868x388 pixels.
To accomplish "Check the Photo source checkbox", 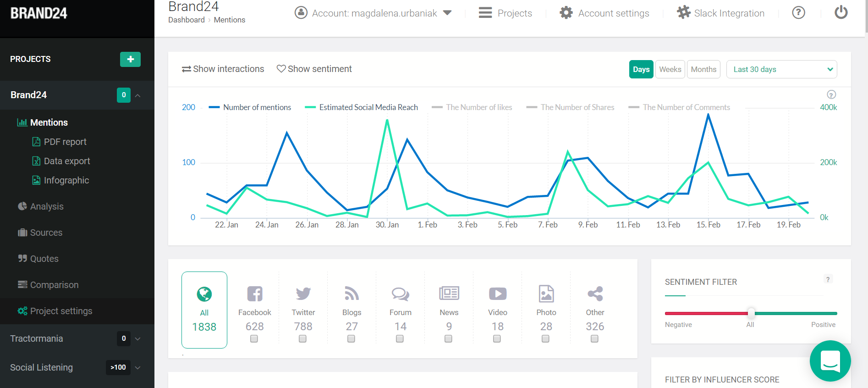I will (545, 339).
